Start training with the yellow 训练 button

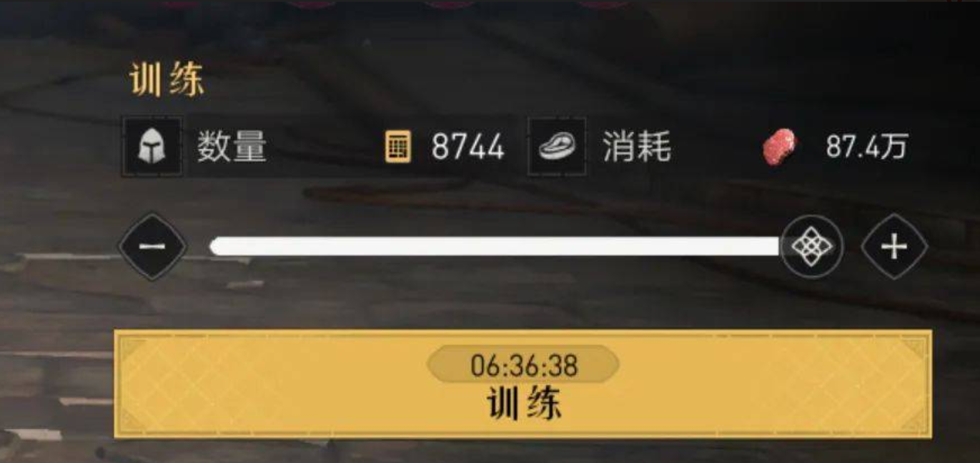coord(523,384)
